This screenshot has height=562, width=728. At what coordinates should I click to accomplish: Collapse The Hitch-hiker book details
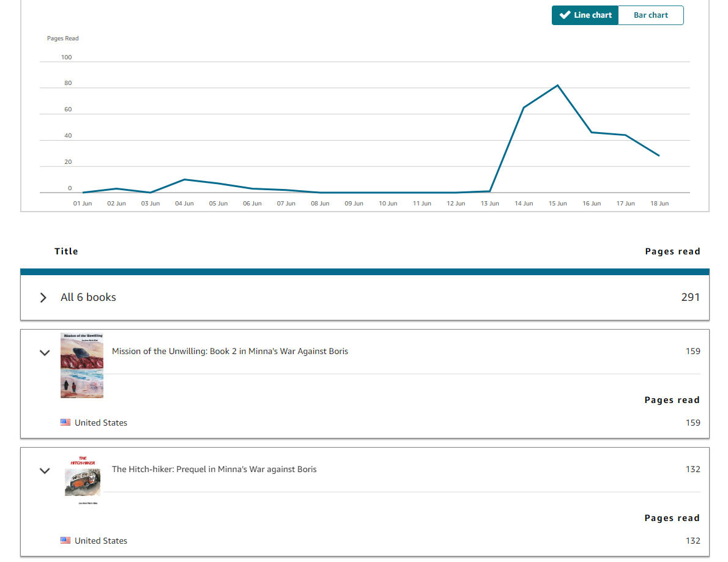(x=44, y=471)
